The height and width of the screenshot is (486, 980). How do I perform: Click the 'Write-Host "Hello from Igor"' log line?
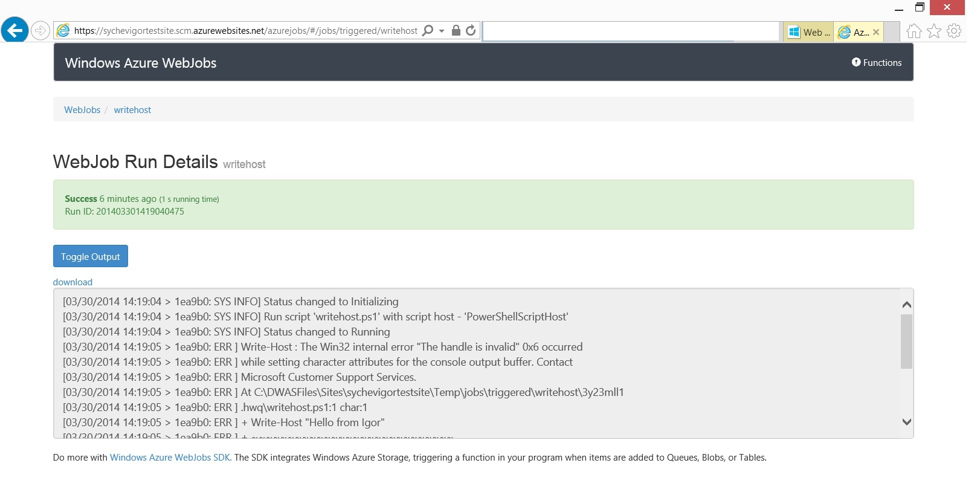point(224,423)
